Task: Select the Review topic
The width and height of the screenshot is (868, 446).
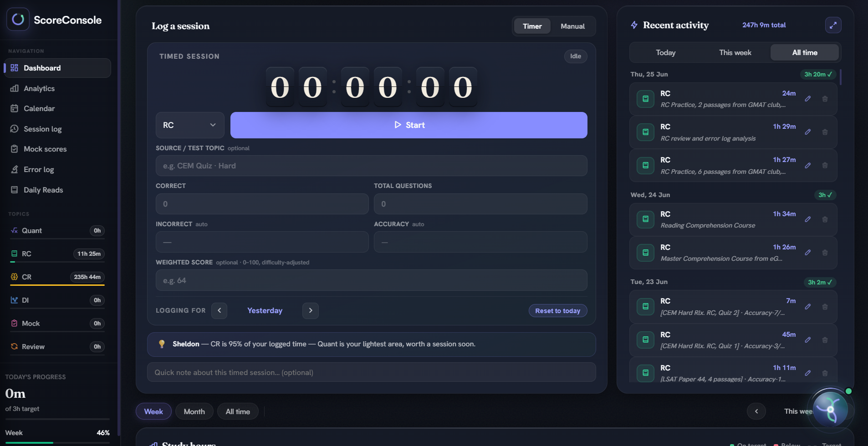Action: 57,347
